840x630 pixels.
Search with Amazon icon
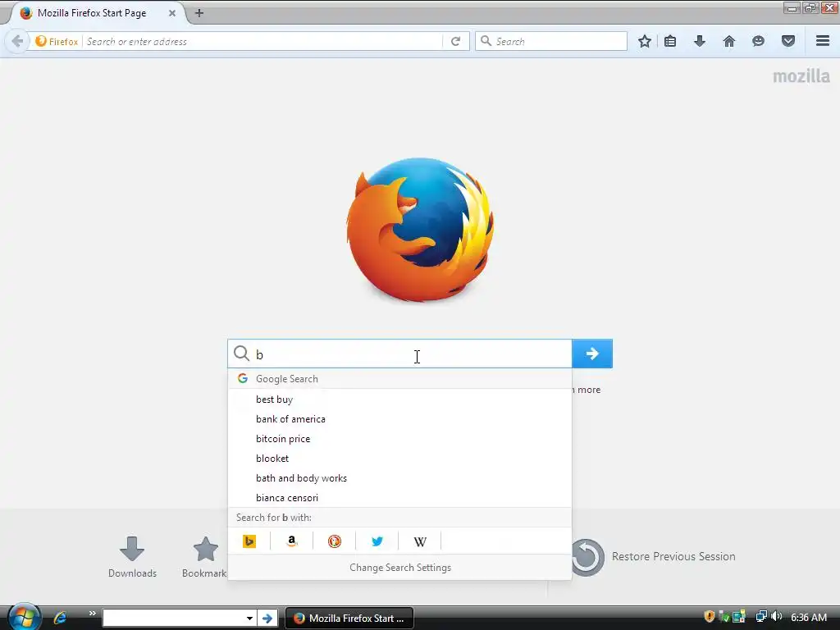(x=291, y=541)
